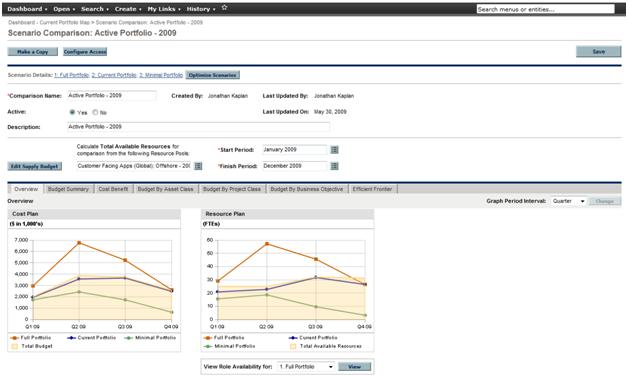Image resolution: width=628 pixels, height=377 pixels.
Task: Switch to the Overview tab
Action: (26, 189)
